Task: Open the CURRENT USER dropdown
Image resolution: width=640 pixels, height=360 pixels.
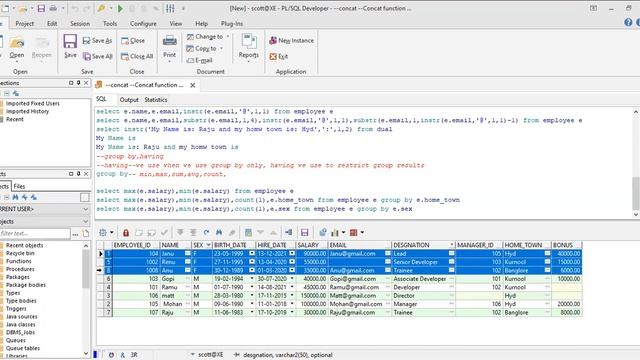Action: click(x=85, y=209)
